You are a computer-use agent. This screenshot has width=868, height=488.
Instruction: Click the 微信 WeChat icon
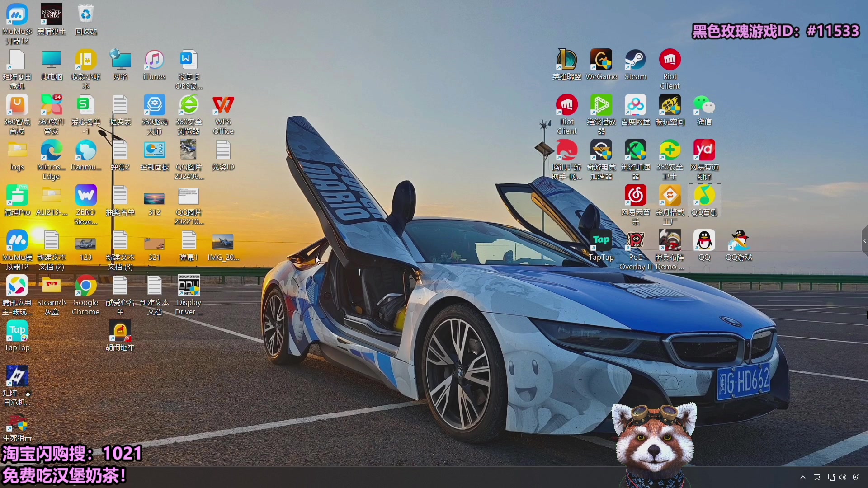click(704, 106)
